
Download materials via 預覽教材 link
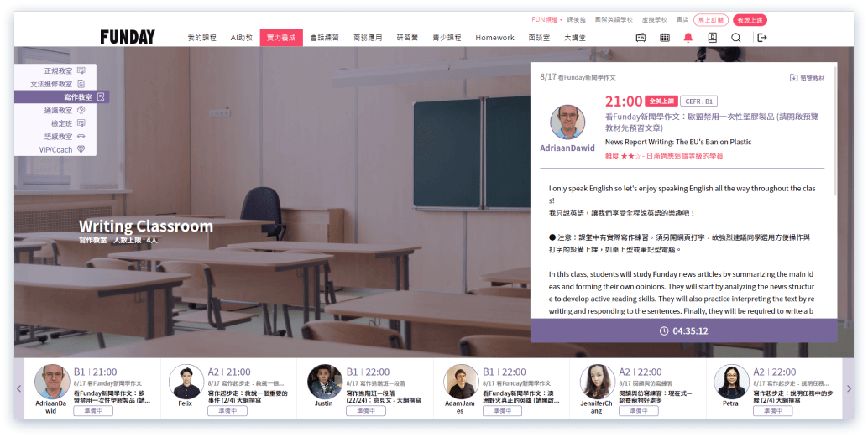click(x=808, y=78)
